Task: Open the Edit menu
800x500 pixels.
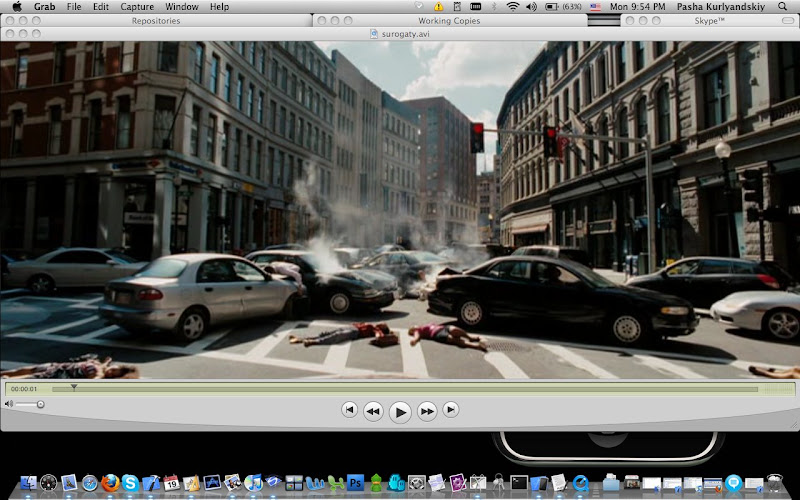Action: pyautogui.click(x=100, y=6)
